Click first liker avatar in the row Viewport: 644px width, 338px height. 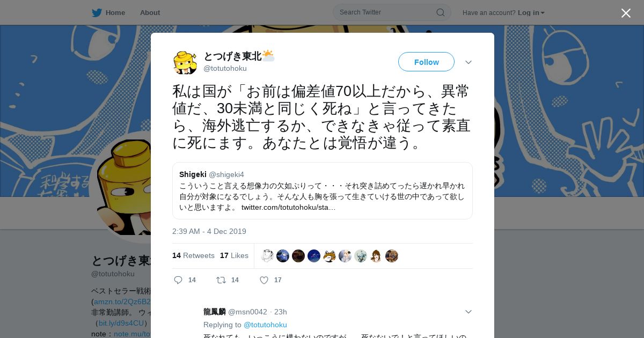(267, 256)
